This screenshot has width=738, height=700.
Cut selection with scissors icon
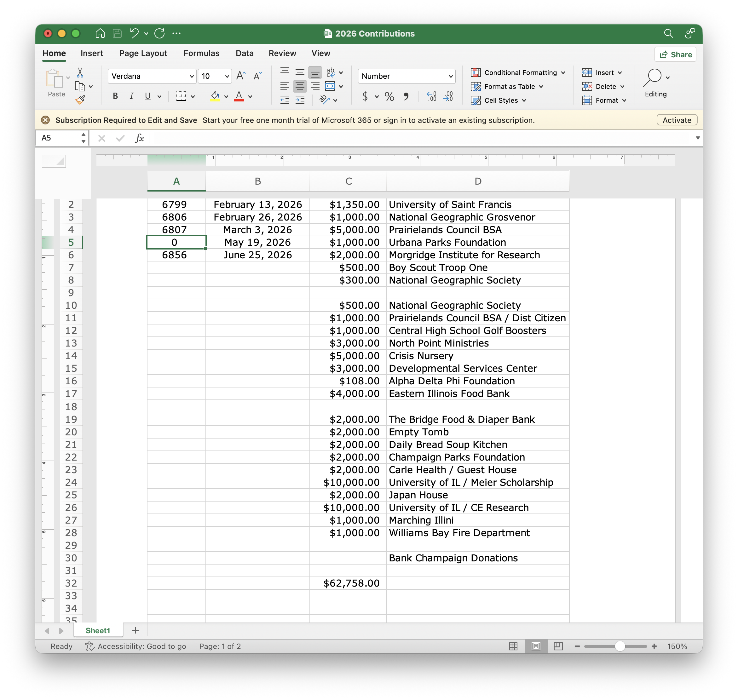point(80,72)
